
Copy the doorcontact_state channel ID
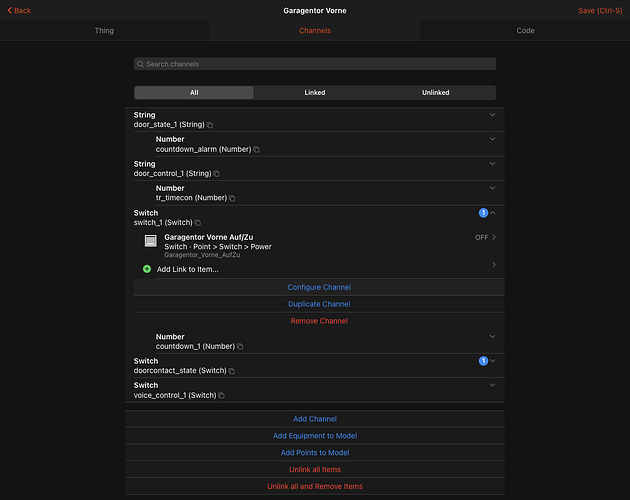232,371
